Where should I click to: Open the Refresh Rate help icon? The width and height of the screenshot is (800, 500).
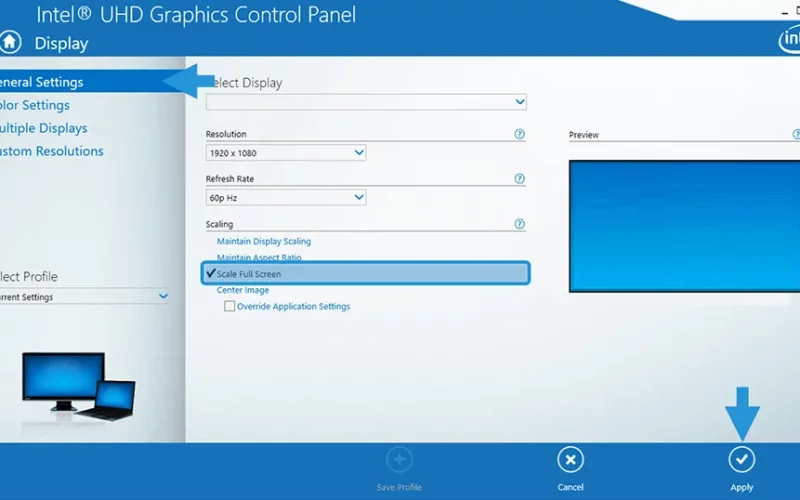(519, 179)
